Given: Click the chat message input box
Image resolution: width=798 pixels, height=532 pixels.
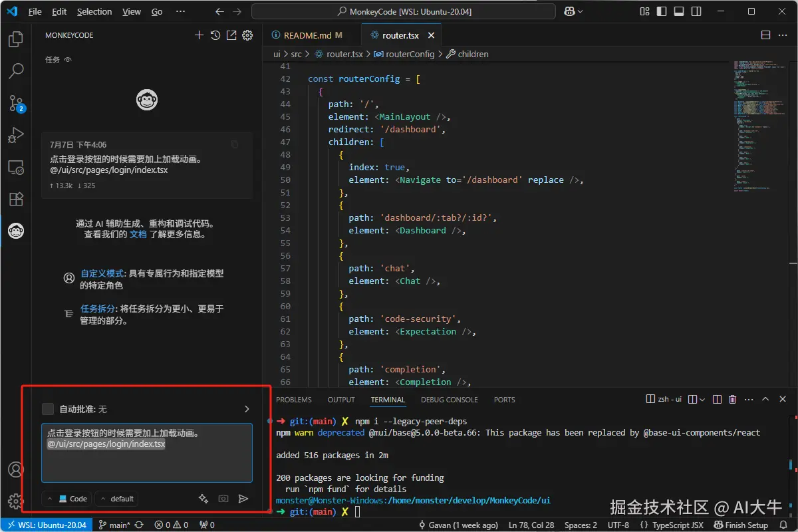Looking at the screenshot, I should pyautogui.click(x=147, y=453).
